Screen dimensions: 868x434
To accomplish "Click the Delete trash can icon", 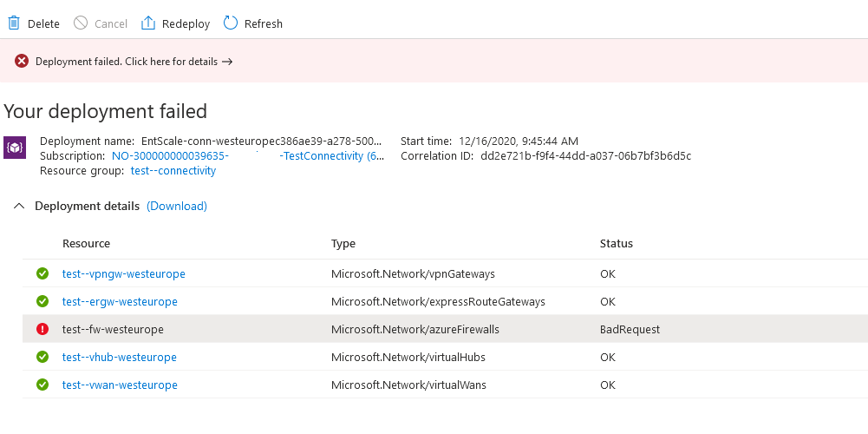I will 14,23.
